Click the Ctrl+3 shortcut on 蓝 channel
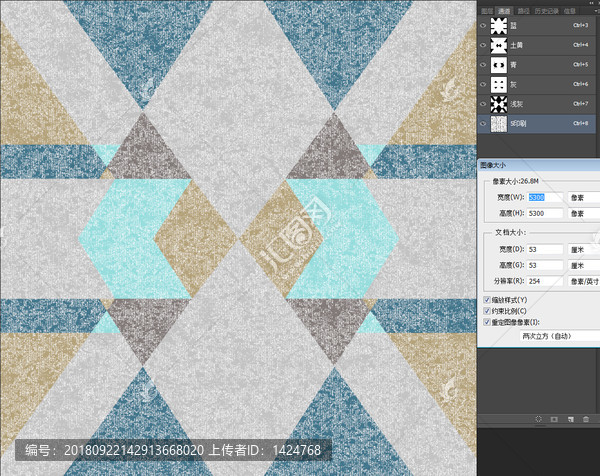Screen dimensions: 600x476 coord(580,25)
